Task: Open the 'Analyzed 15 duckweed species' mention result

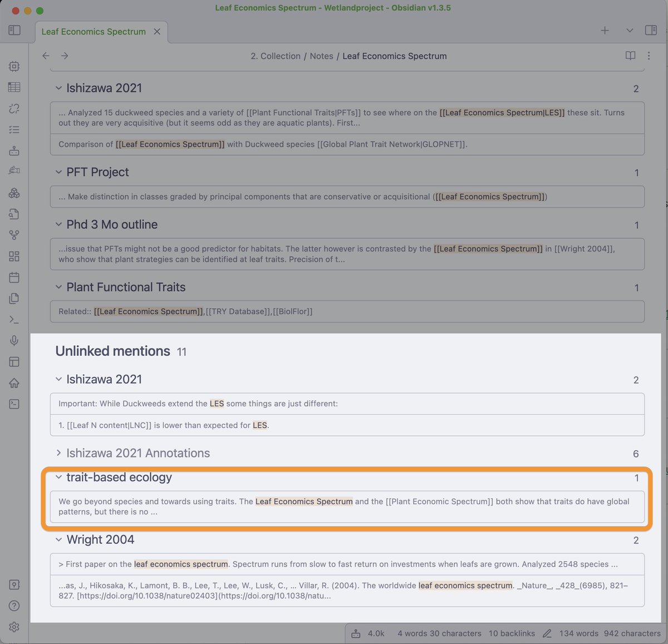Action: coord(347,117)
